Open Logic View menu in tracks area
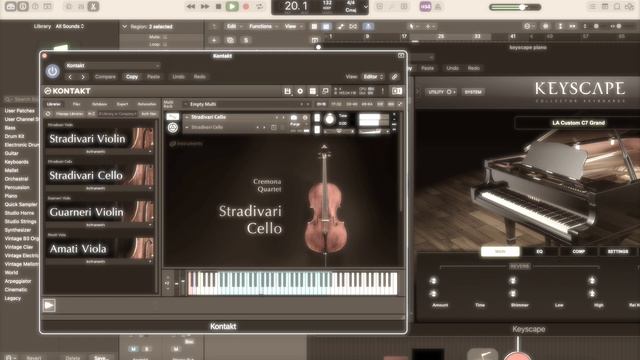Image resolution: width=640 pixels, height=360 pixels. 292,27
